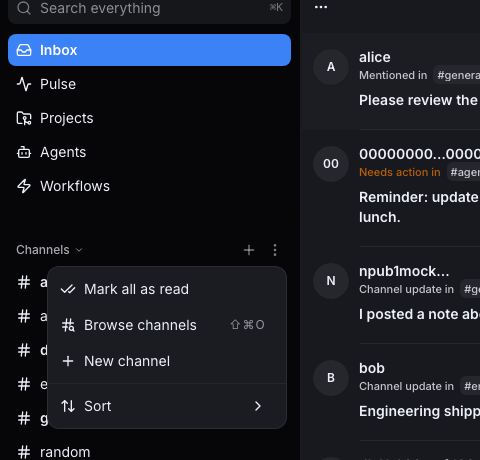480x460 pixels.
Task: Click the Pulse activity icon
Action: (24, 84)
